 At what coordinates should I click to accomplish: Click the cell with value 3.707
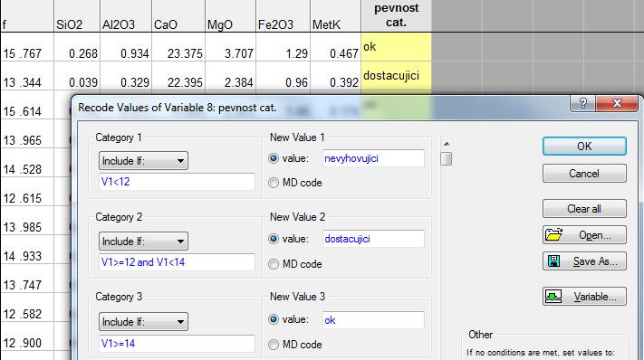[230, 47]
